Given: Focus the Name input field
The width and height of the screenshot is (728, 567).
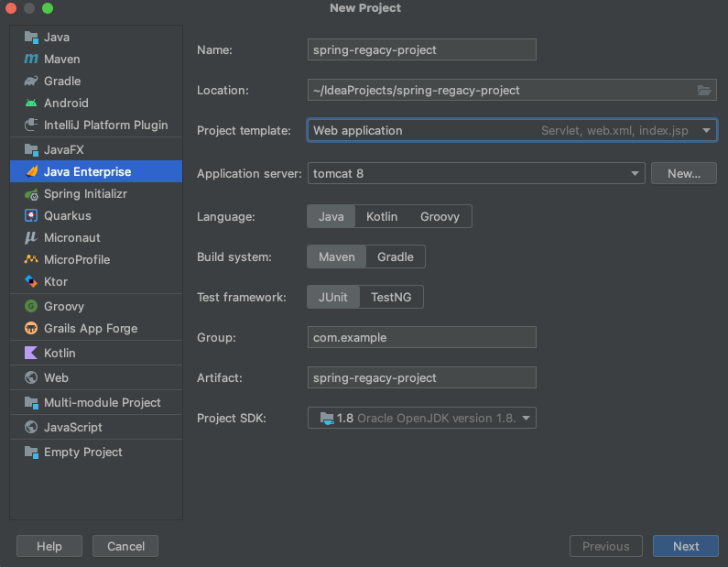Looking at the screenshot, I should tap(421, 49).
